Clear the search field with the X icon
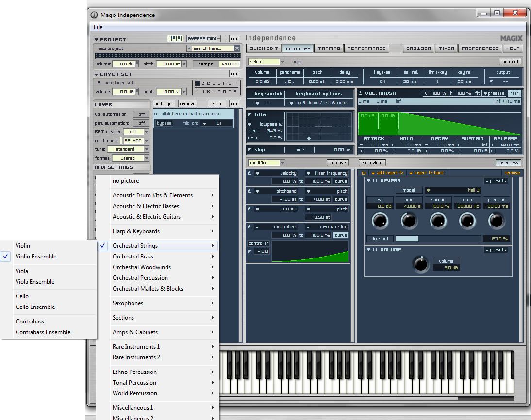This screenshot has height=420, width=531. 237,48
